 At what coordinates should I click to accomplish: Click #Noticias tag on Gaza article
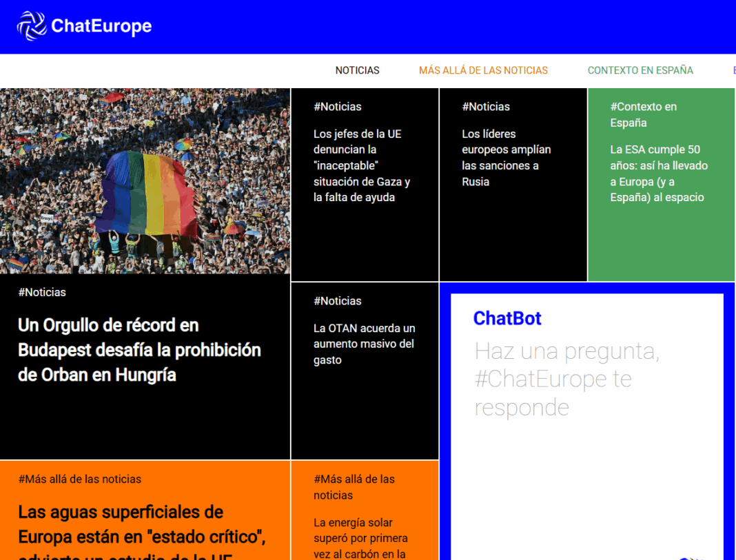[337, 107]
